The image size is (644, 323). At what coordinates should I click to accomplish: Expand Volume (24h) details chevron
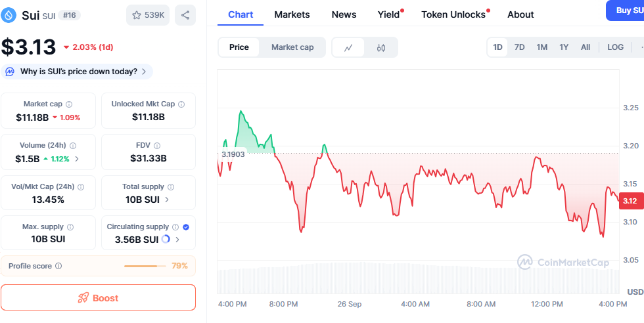[77, 159]
